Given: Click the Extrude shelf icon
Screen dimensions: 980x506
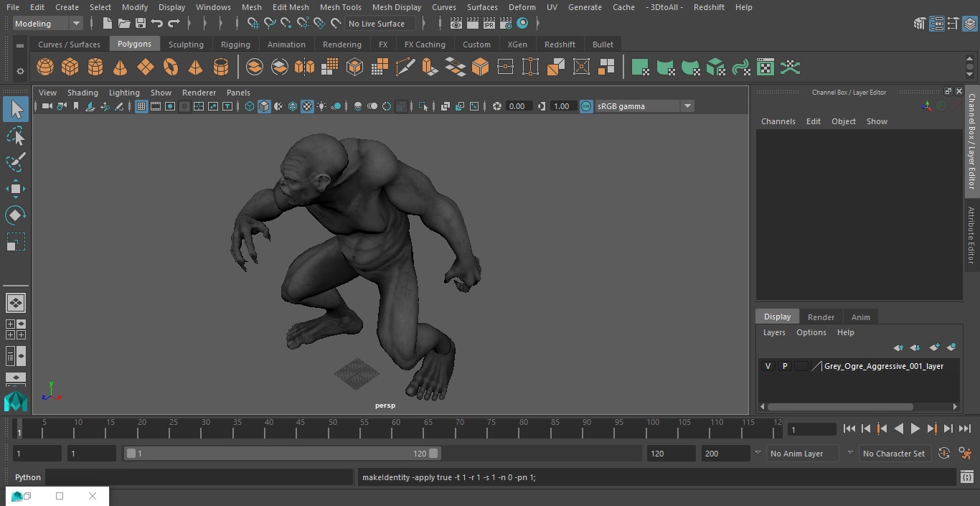Looking at the screenshot, I should click(x=430, y=67).
